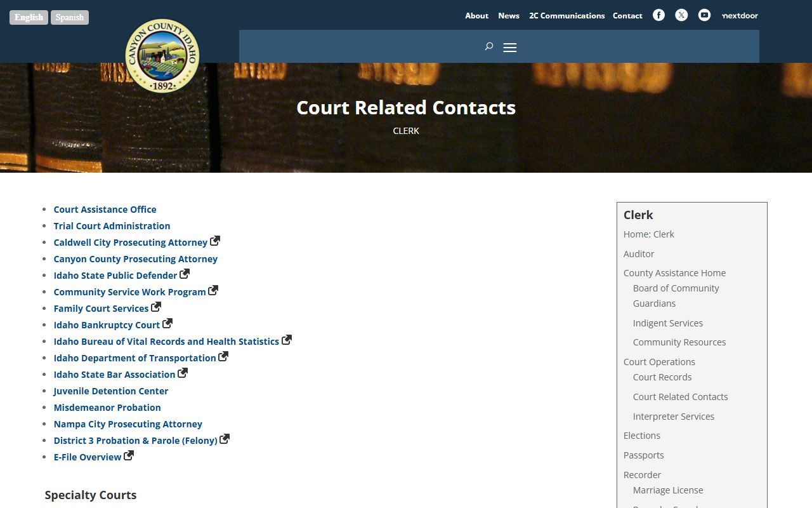Viewport: 812px width, 508px height.
Task: Click the Canyon County Idaho seal logo
Action: click(x=162, y=56)
